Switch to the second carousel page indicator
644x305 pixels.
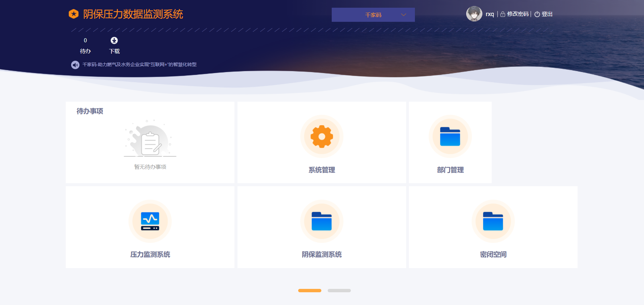click(339, 291)
